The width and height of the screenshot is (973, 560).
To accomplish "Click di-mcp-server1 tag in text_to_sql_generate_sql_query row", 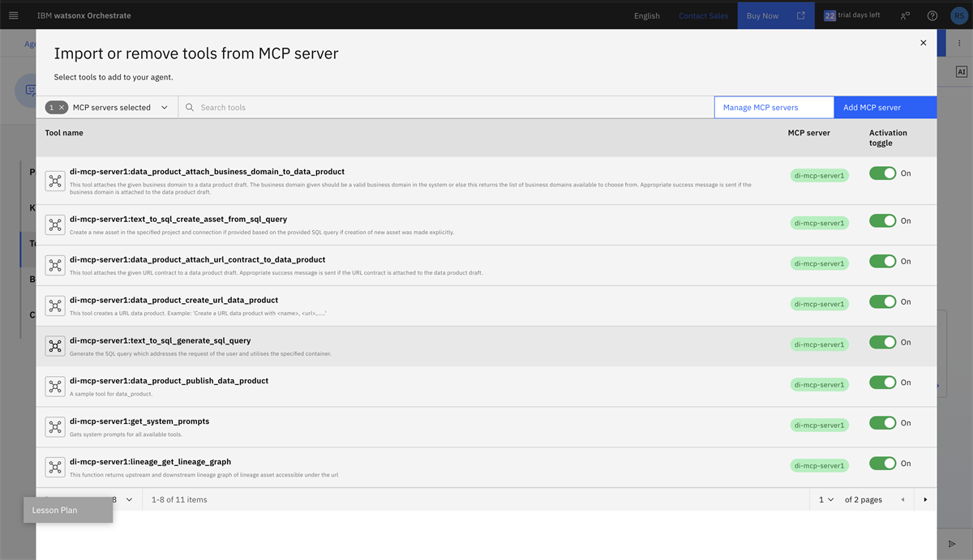I will (819, 344).
